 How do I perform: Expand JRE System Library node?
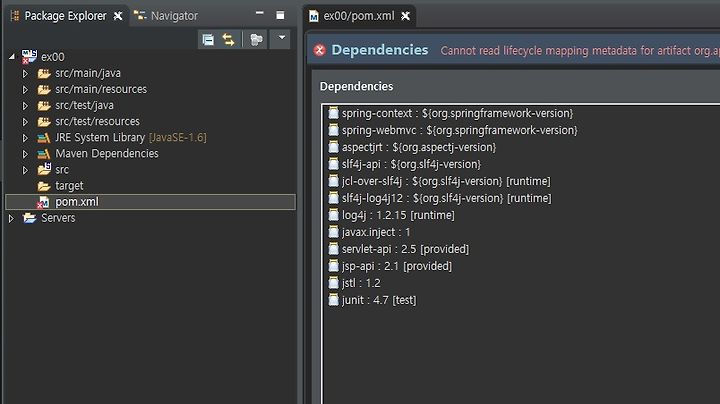25,138
